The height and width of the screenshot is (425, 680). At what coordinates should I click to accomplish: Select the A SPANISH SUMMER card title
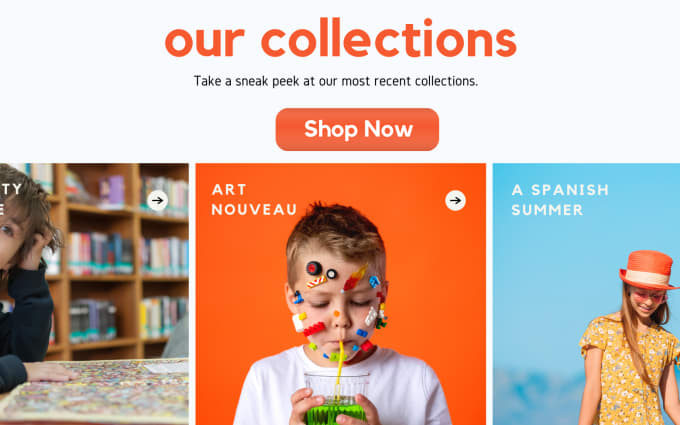(560, 199)
